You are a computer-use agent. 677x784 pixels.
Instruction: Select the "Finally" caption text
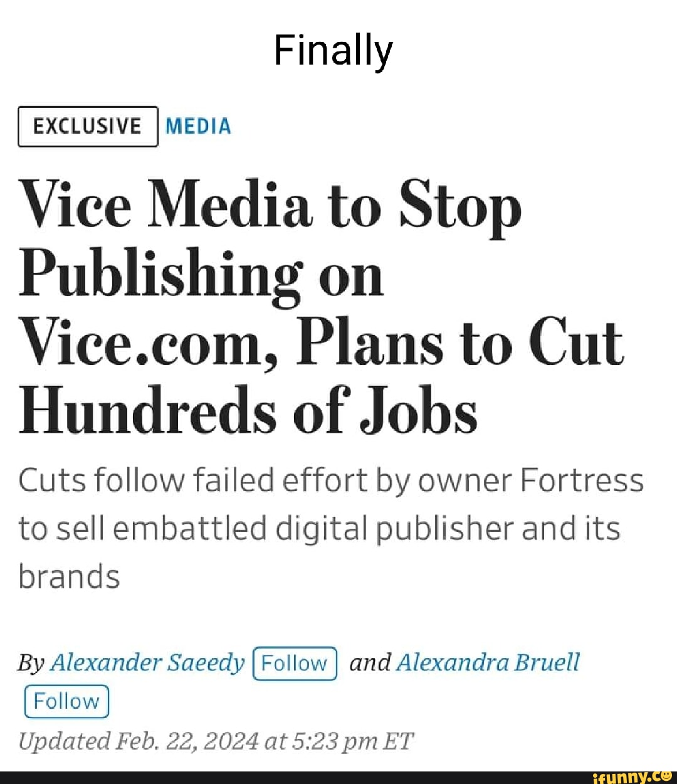333,51
